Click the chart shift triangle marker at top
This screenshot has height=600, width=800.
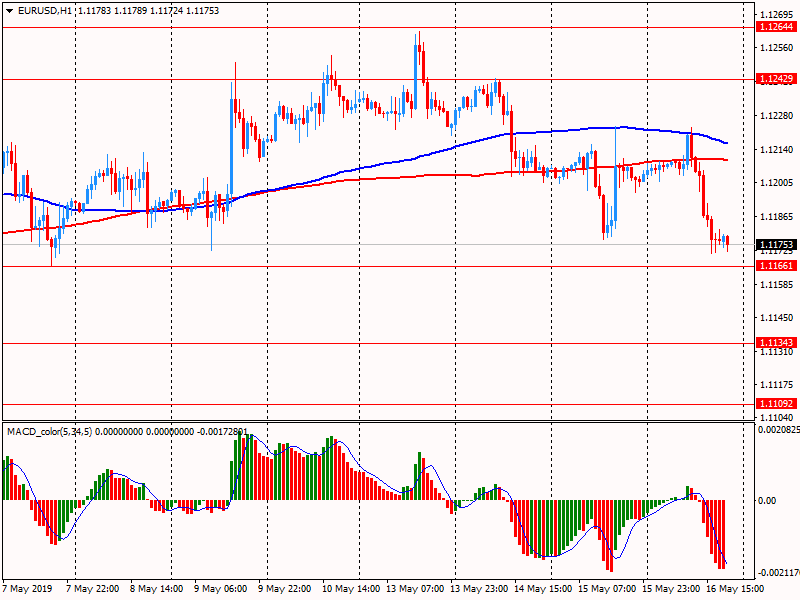click(x=741, y=7)
